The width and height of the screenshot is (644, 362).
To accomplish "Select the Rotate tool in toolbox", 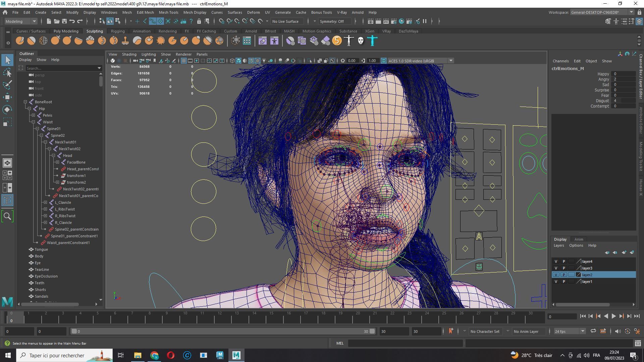I will click(x=7, y=110).
